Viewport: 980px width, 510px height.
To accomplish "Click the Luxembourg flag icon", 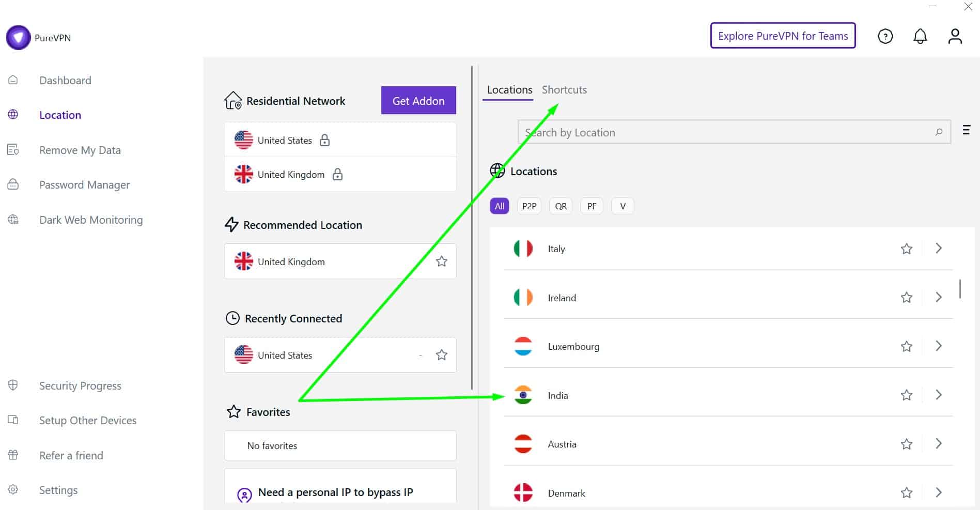I will (x=523, y=346).
